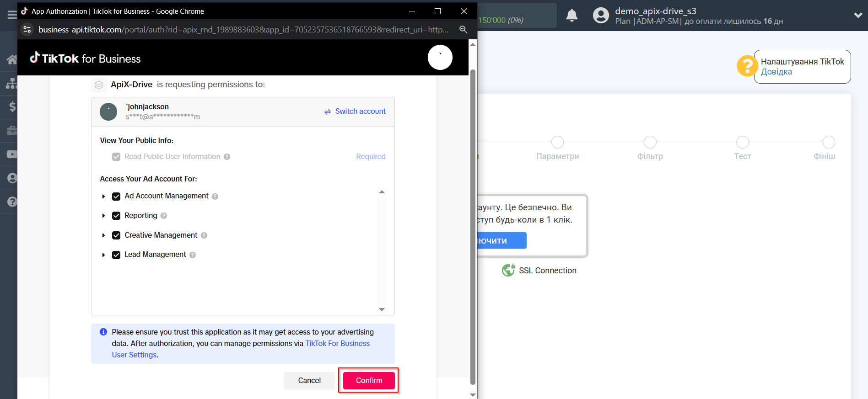Viewport: 868px width, 399px height.
Task: Toggle the Read Public User Information checkbox
Action: [116, 157]
